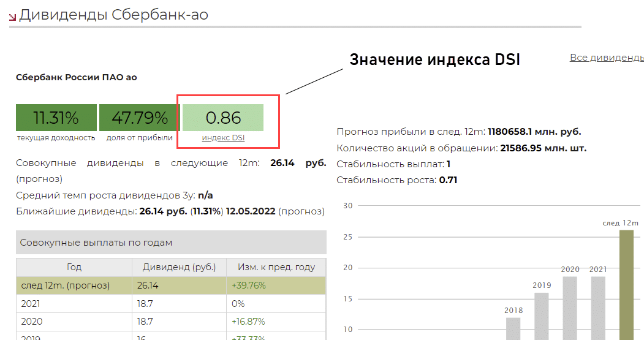Click the 2021 bar in the chart
The width and height of the screenshot is (644, 340).
pyautogui.click(x=598, y=308)
